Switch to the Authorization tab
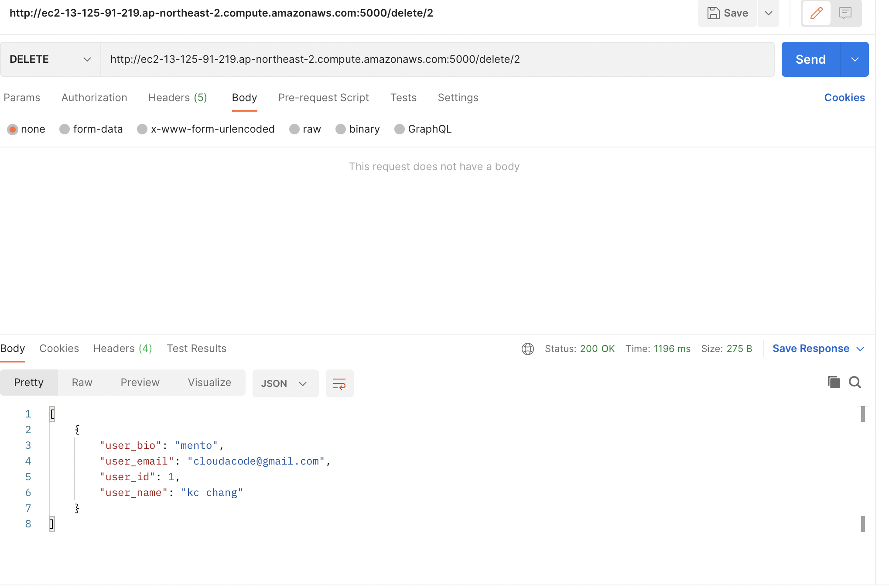The width and height of the screenshot is (889, 588). 94,98
